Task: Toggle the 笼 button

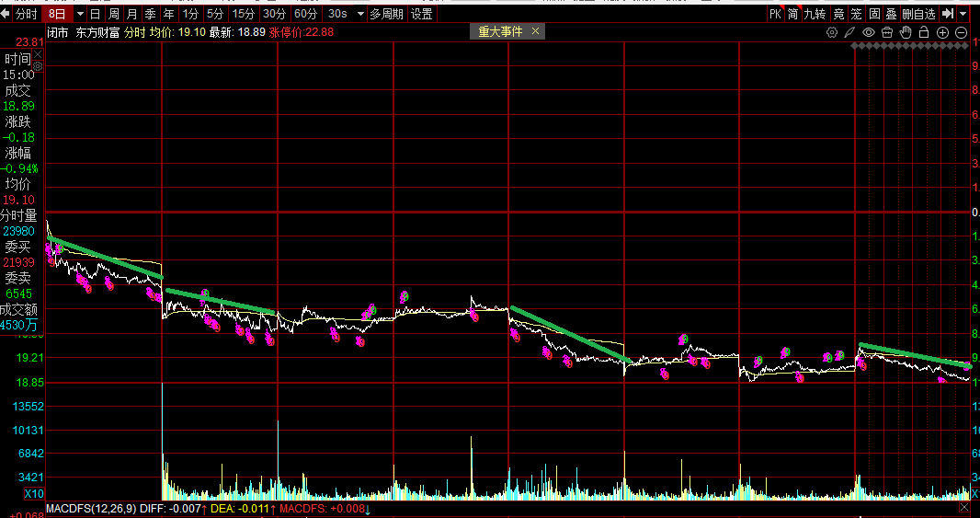Action: click(856, 14)
